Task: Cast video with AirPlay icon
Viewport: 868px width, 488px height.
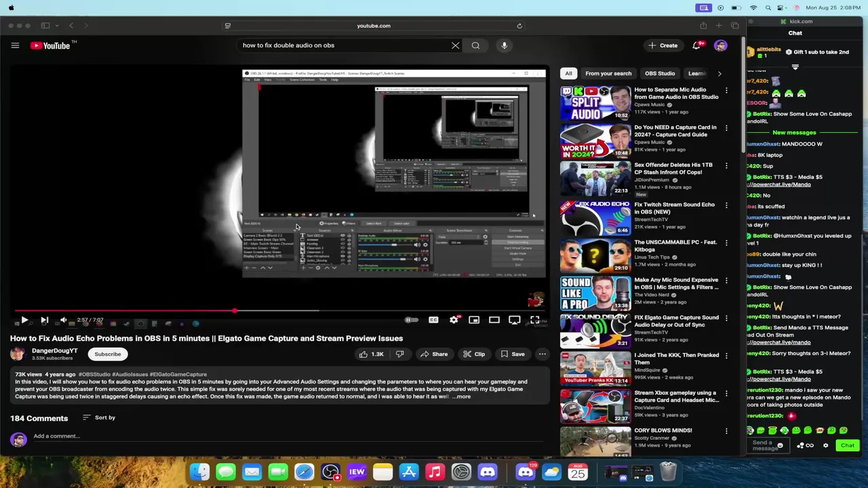Action: pyautogui.click(x=515, y=320)
